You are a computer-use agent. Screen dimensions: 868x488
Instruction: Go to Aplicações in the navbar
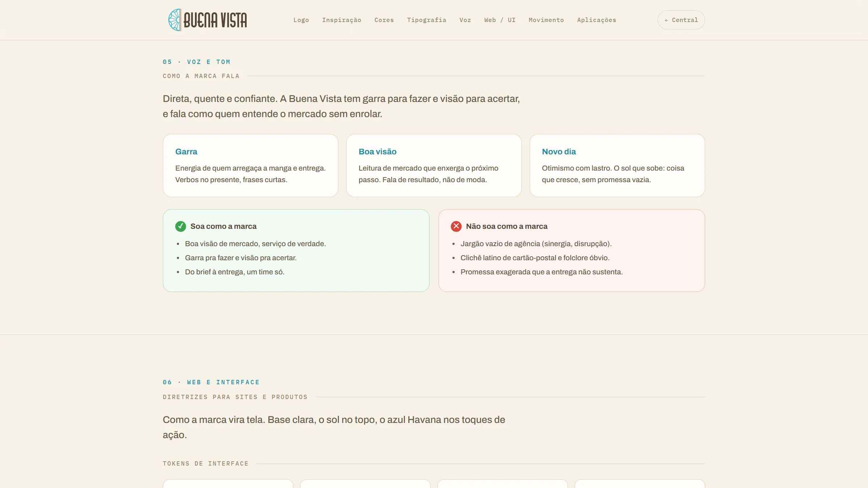[x=596, y=20]
